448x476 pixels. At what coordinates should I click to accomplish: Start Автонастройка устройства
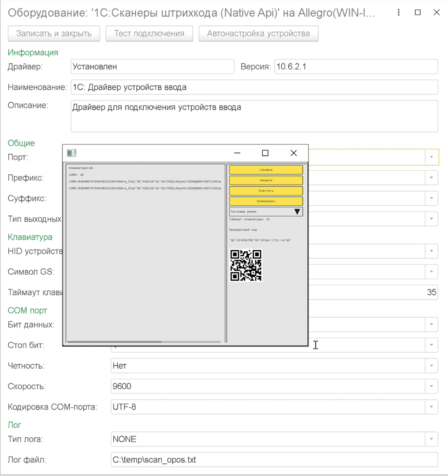tap(258, 34)
